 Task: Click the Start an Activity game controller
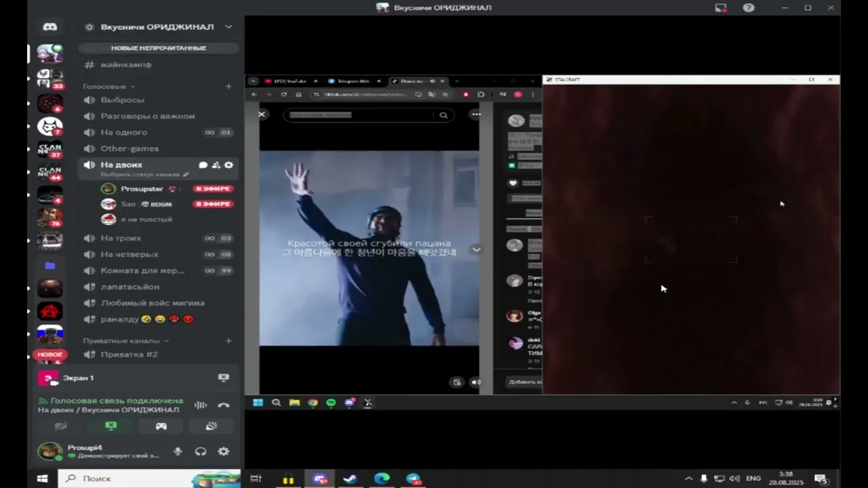(161, 426)
